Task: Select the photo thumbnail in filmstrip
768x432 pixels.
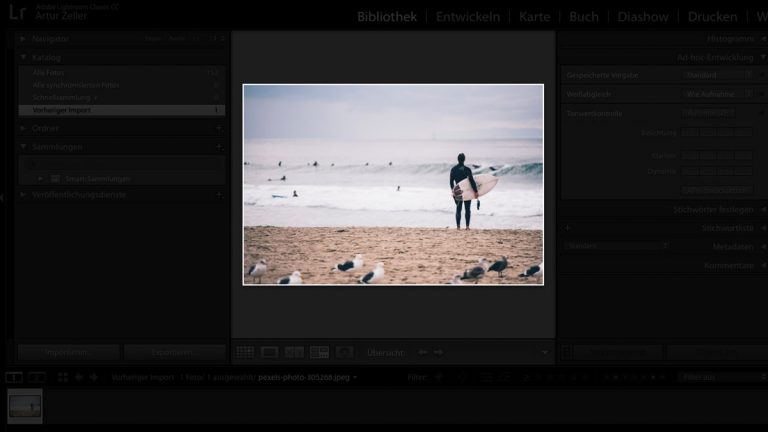Action: coord(25,405)
